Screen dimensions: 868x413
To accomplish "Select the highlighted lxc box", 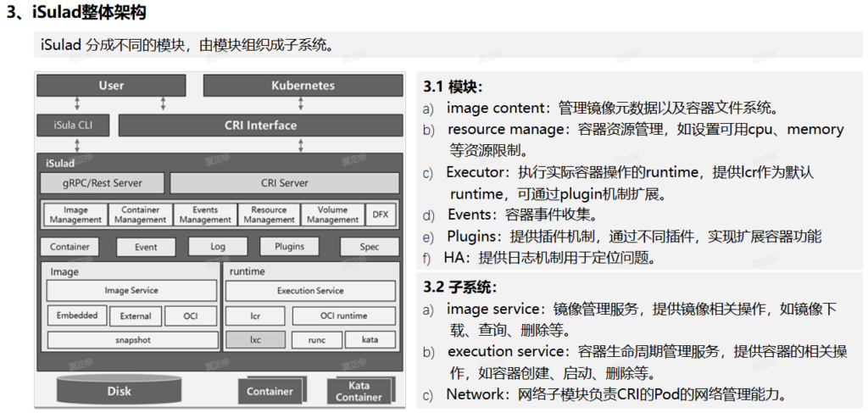I will coord(255,340).
